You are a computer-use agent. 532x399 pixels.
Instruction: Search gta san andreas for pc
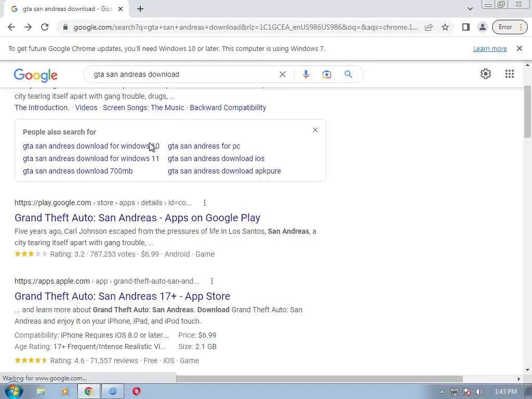pyautogui.click(x=204, y=146)
